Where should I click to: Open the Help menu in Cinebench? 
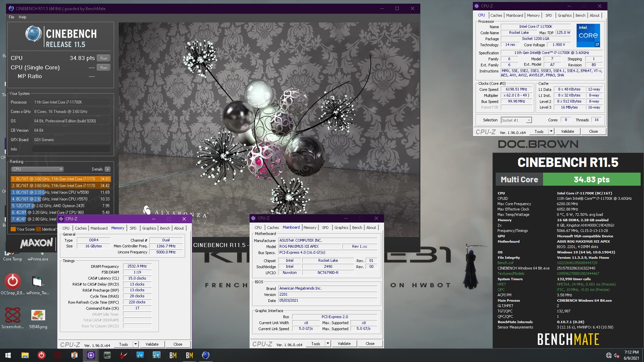pos(22,17)
